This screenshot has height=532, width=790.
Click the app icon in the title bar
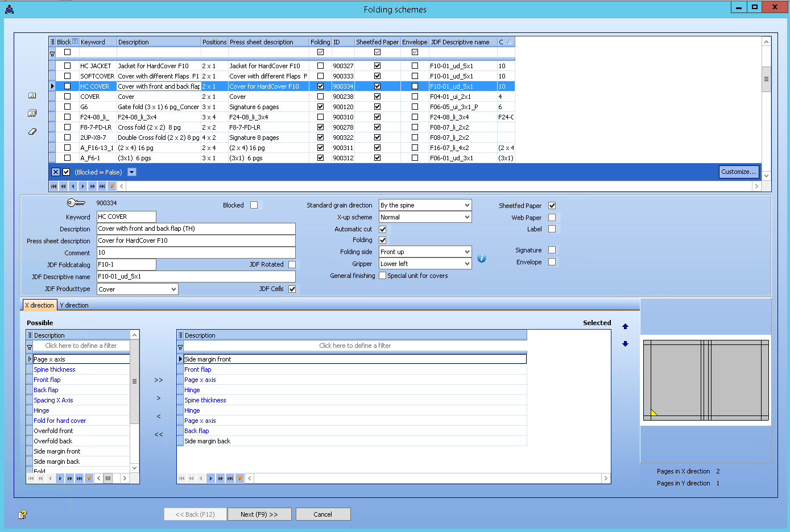coord(9,9)
